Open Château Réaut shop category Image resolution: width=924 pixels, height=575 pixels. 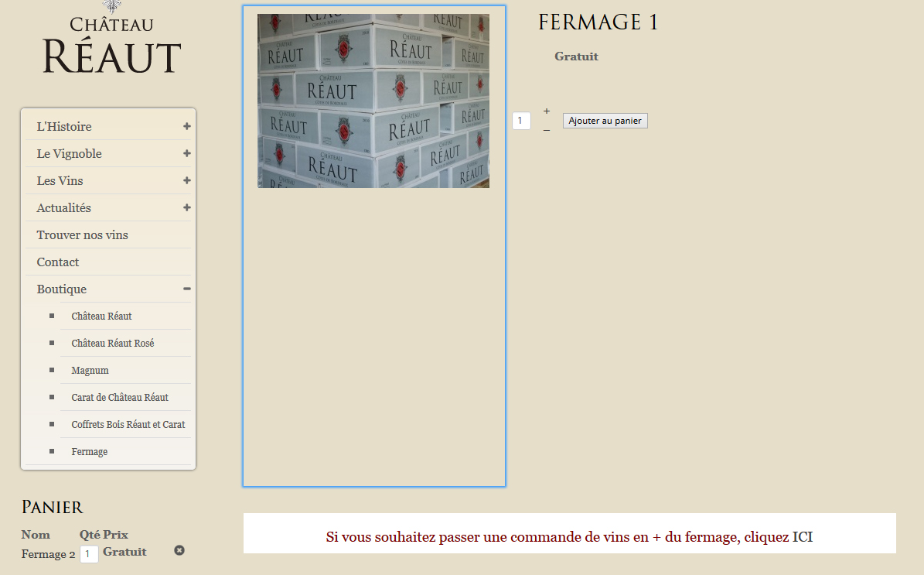pyautogui.click(x=101, y=316)
